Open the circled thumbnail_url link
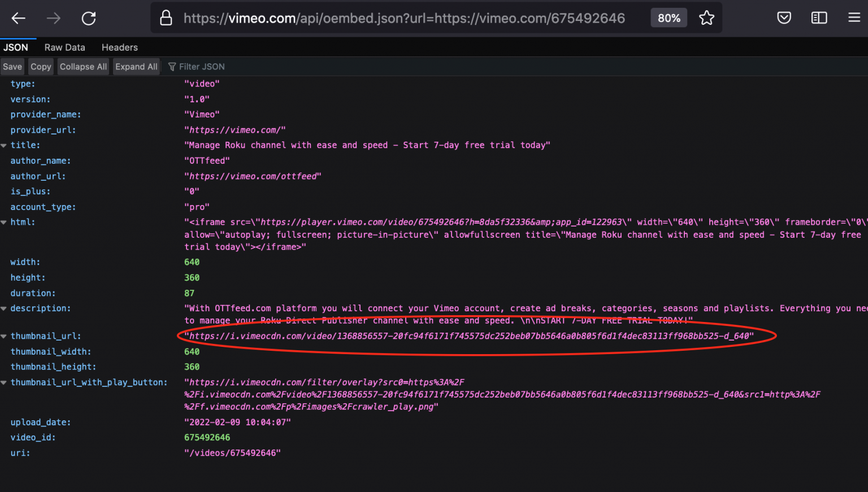The width and height of the screenshot is (868, 492). (x=469, y=335)
